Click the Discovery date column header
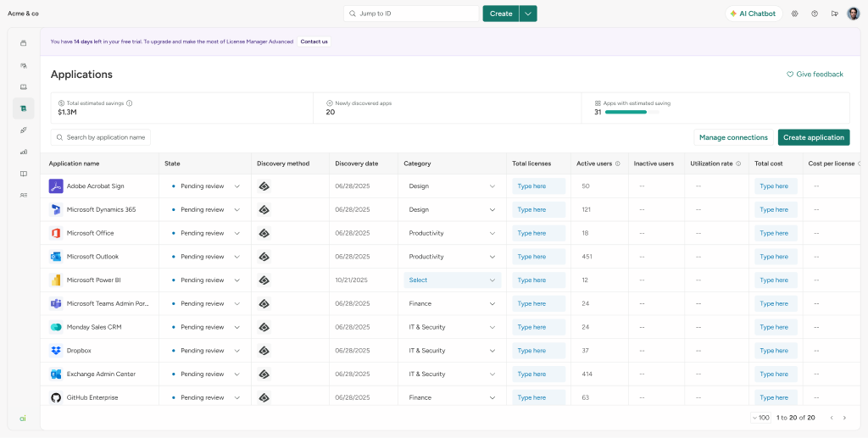868x438 pixels. click(357, 164)
